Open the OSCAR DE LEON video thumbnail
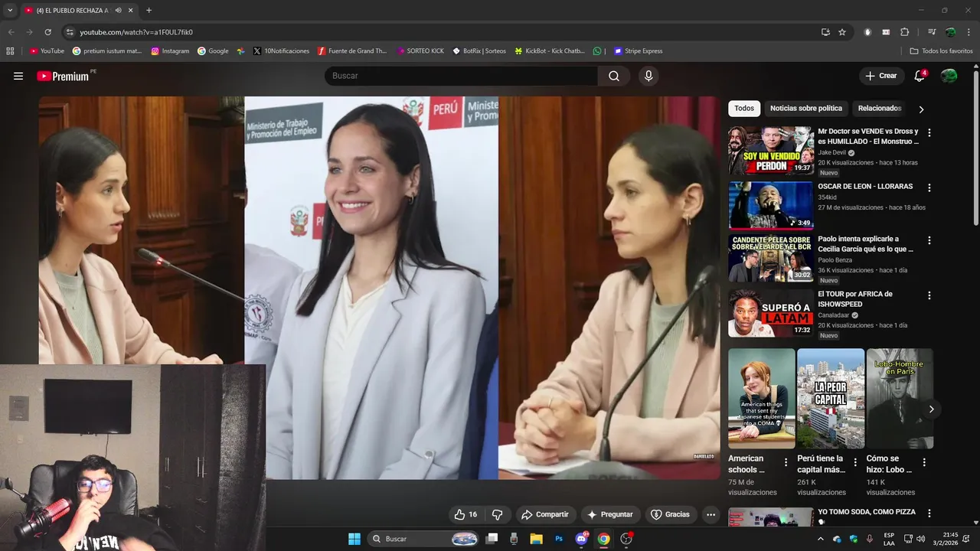Viewport: 980px width, 551px height. [x=771, y=206]
